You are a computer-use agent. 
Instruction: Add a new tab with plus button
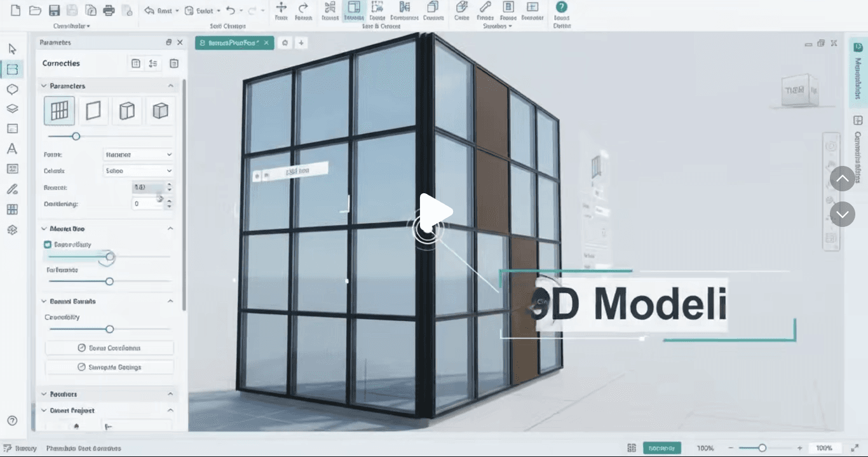coord(301,43)
